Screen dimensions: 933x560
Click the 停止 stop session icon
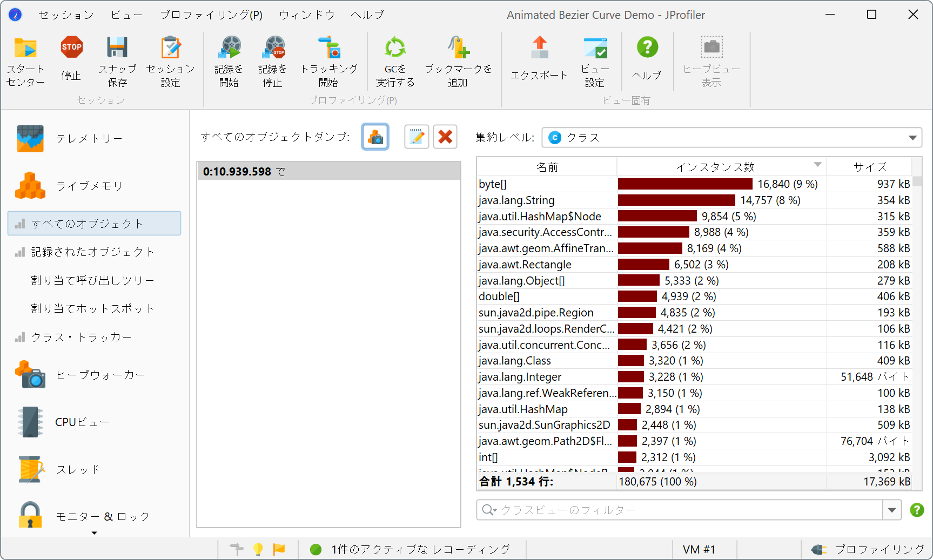pyautogui.click(x=71, y=58)
